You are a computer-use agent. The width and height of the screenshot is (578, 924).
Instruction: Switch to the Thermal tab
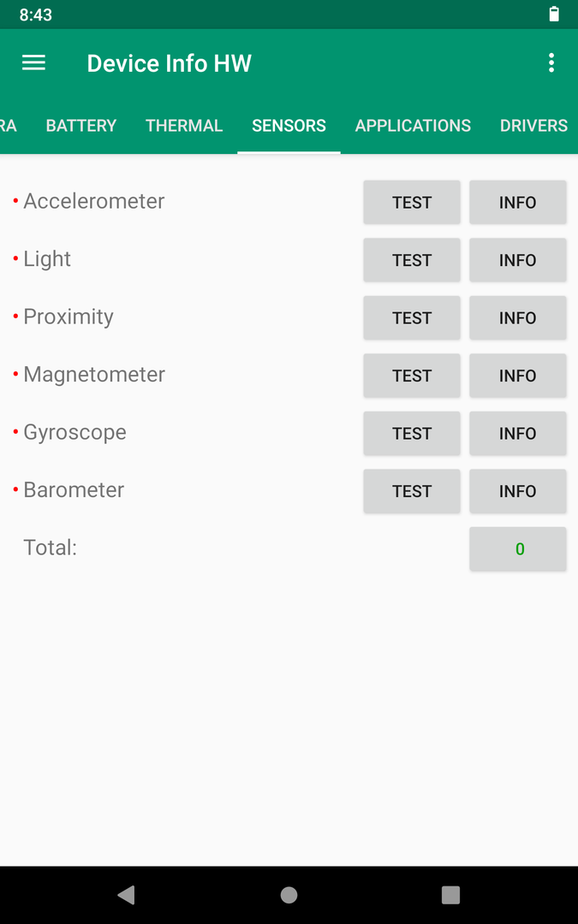[x=184, y=126]
